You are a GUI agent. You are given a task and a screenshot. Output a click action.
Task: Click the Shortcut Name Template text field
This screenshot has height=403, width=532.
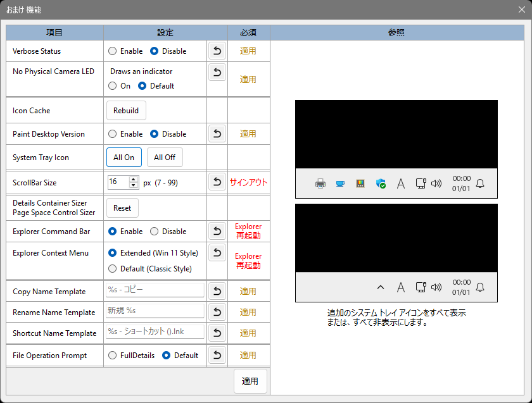pos(155,332)
